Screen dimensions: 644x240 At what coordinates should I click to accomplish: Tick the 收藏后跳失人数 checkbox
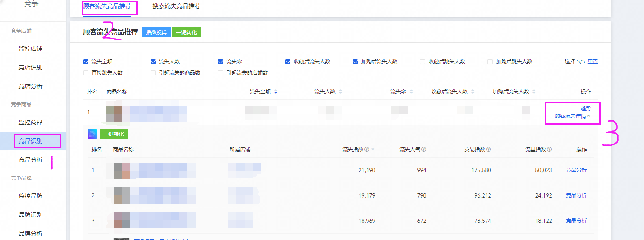coord(423,62)
